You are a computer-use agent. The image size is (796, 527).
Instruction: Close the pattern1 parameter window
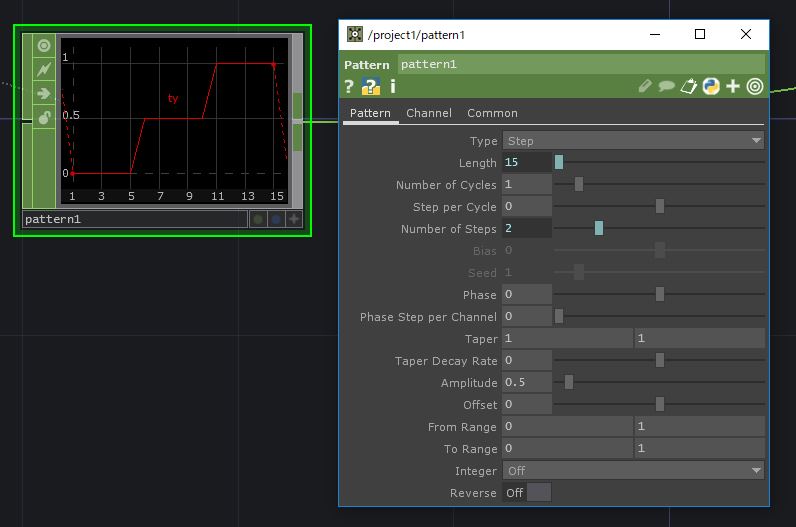(x=745, y=34)
